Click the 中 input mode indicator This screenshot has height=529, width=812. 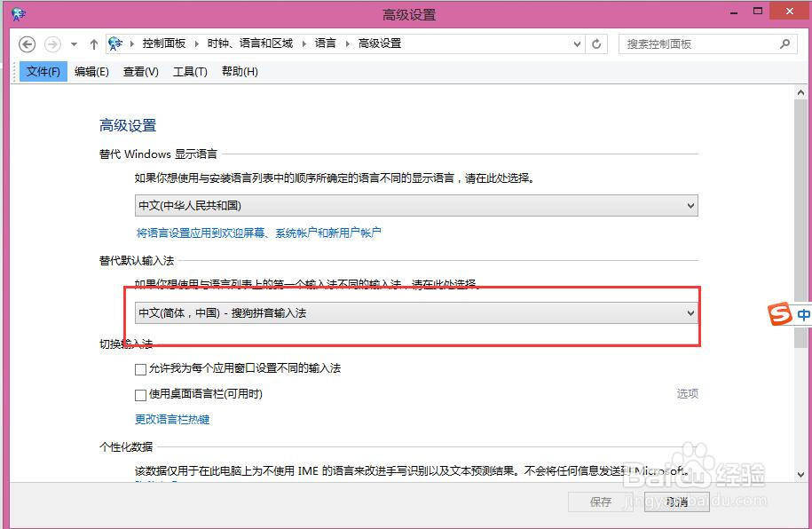tap(803, 313)
